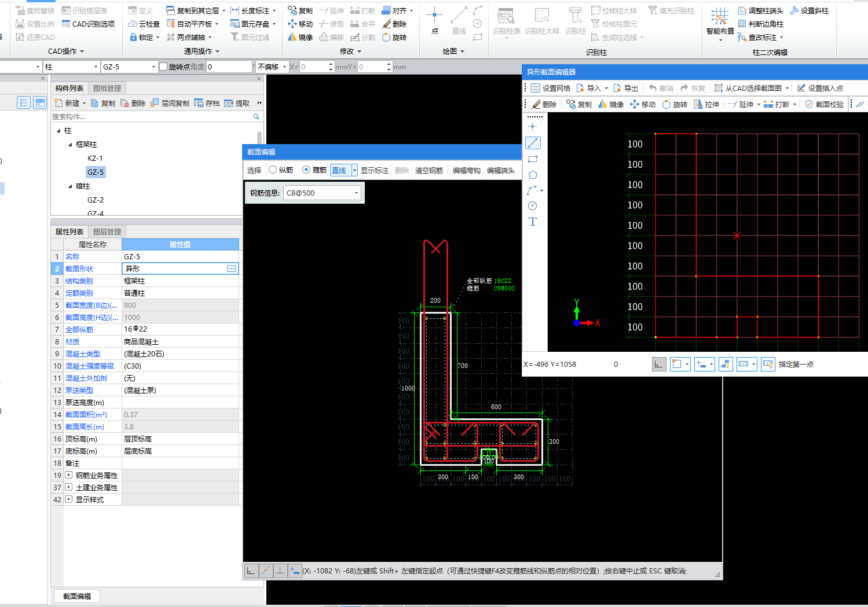Expand the 钢筋业务属性 property group
Image resolution: width=868 pixels, height=607 pixels.
[x=68, y=475]
